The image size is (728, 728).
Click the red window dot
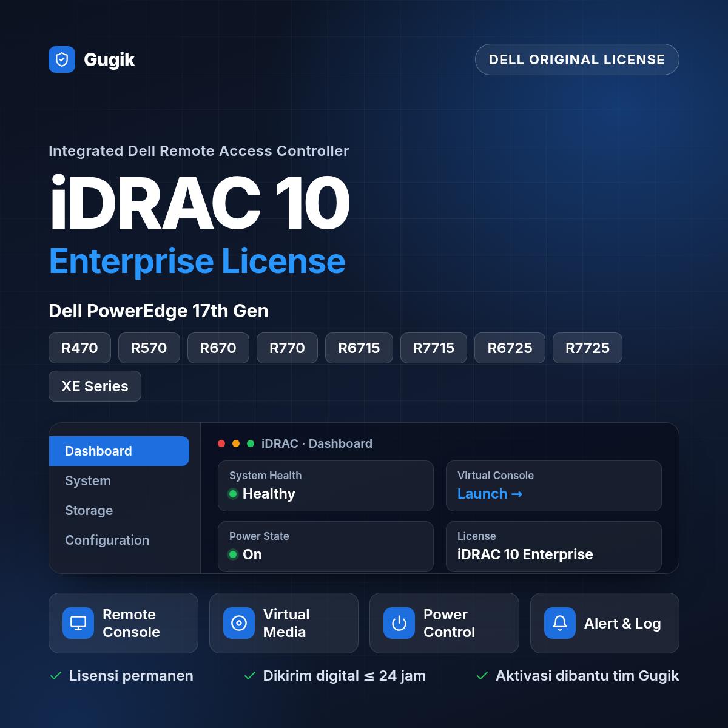tap(221, 443)
